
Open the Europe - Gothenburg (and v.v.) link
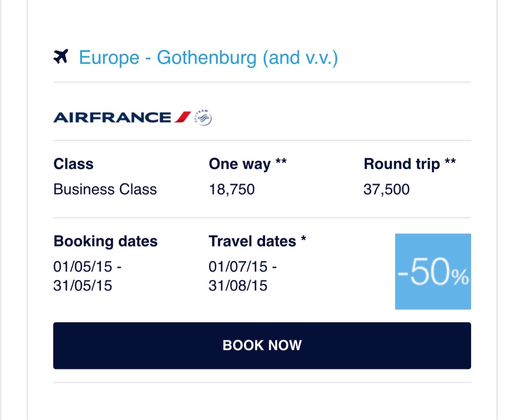[x=208, y=58]
